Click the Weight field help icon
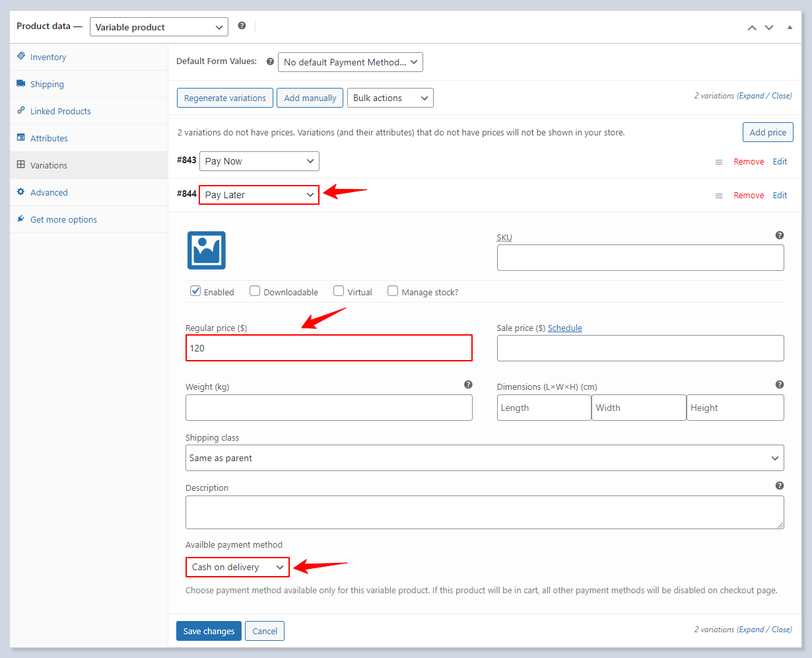Image resolution: width=812 pixels, height=658 pixels. point(468,384)
